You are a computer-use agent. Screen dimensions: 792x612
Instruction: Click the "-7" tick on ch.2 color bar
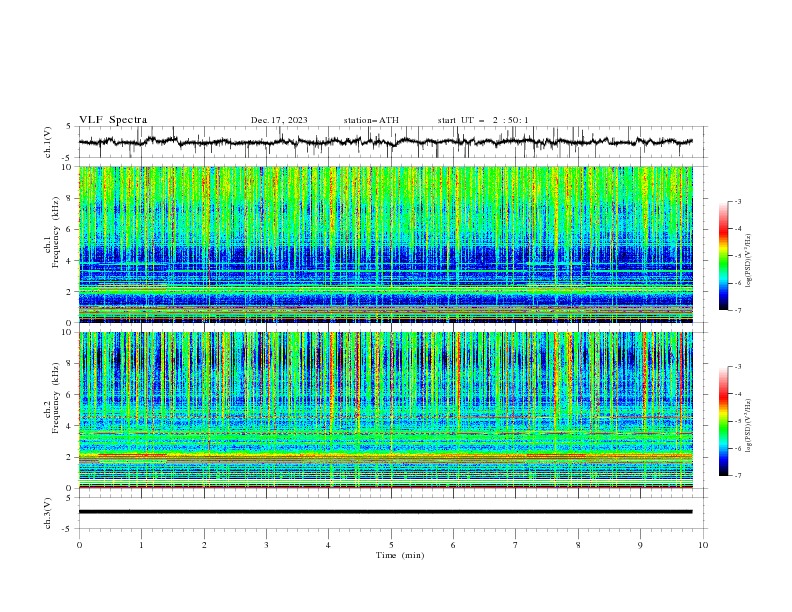tap(737, 475)
